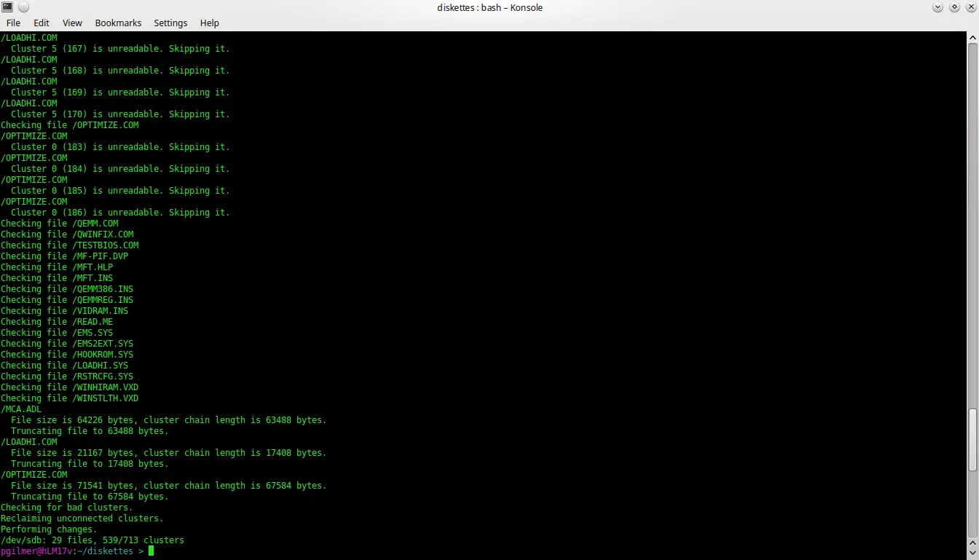979x560 pixels.
Task: Click '/dev/sdb: 29 files, 539/713 clusters' line
Action: [x=93, y=540]
